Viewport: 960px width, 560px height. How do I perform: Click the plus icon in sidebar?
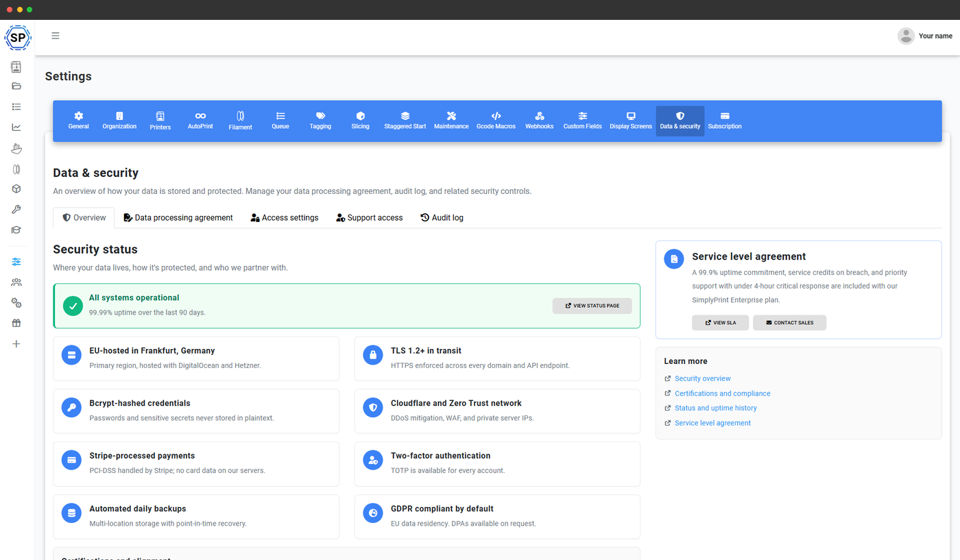click(16, 344)
